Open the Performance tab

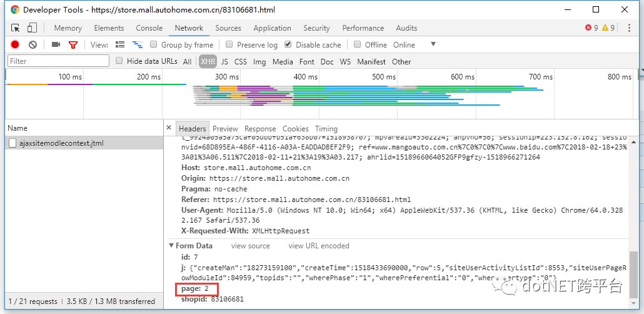coord(363,28)
